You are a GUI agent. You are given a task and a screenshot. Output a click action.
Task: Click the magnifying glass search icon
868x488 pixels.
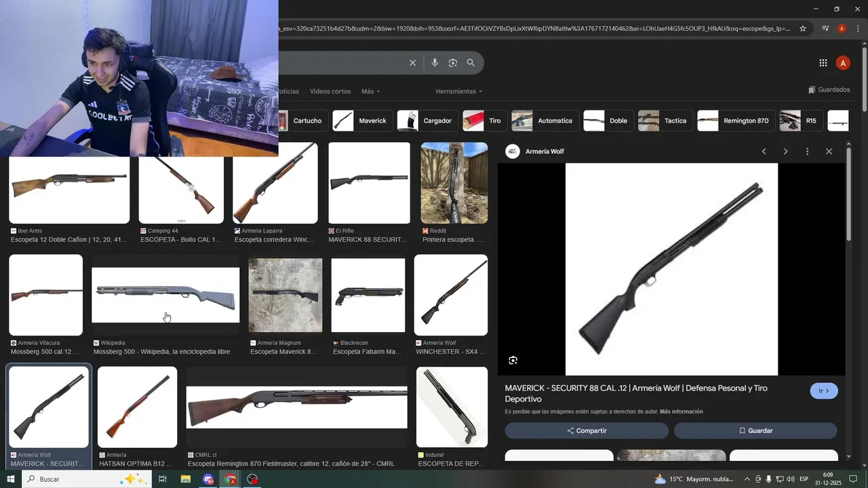point(471,63)
